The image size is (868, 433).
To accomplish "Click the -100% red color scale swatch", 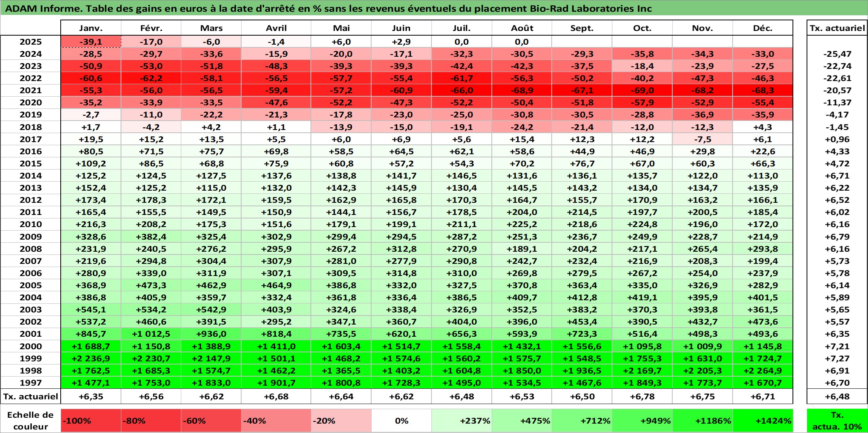I will pos(91,421).
